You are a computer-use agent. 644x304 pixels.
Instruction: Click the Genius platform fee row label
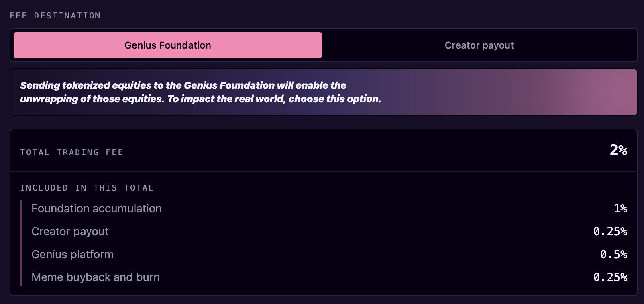point(73,254)
